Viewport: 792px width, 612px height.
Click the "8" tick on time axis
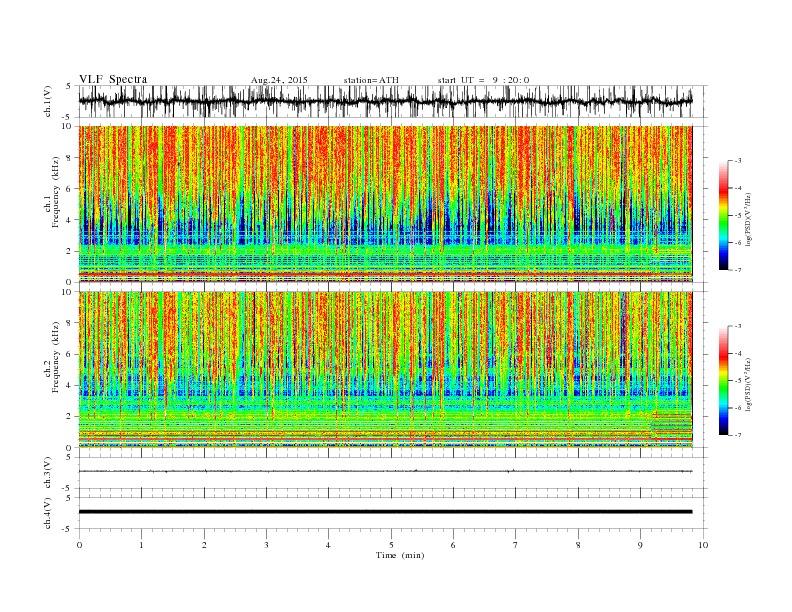(x=578, y=545)
